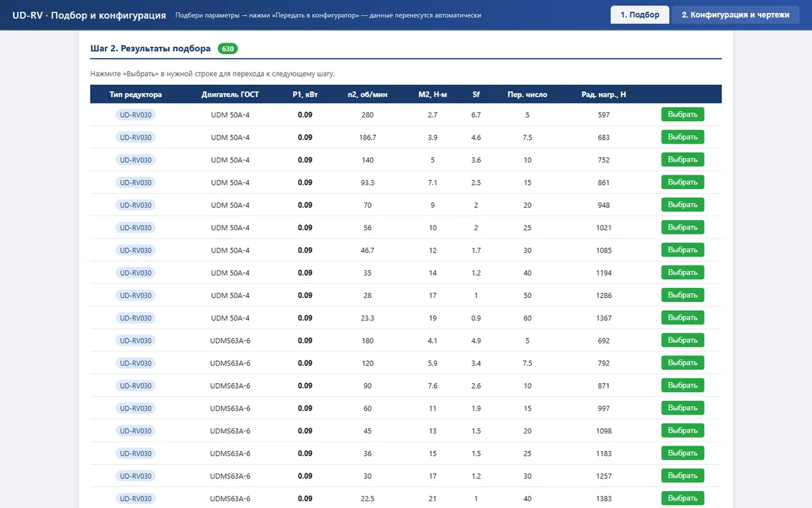The height and width of the screenshot is (508, 812).
Task: Click the n2 value «70»
Action: click(367, 205)
